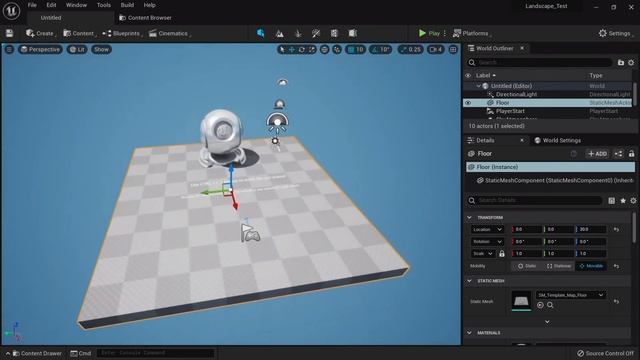Open the Platforms dropdown
640x360 pixels.
click(x=472, y=33)
